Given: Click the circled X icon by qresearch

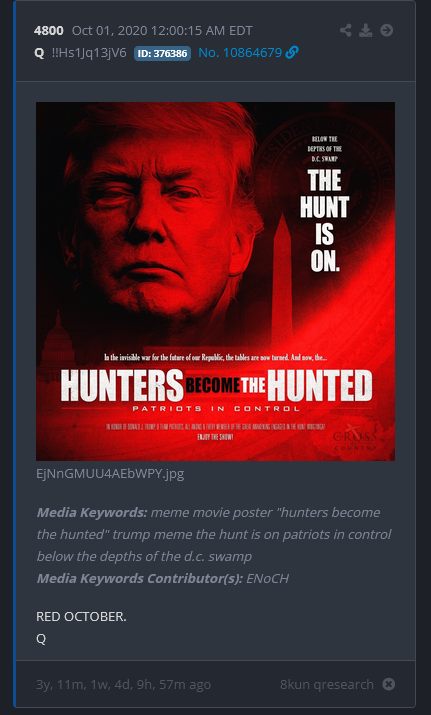Looking at the screenshot, I should pos(389,684).
